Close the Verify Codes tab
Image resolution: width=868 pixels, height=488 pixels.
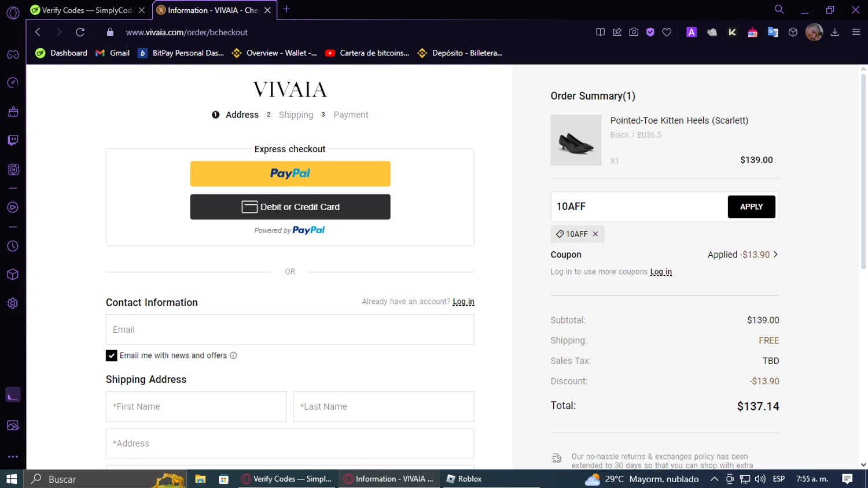pyautogui.click(x=142, y=10)
